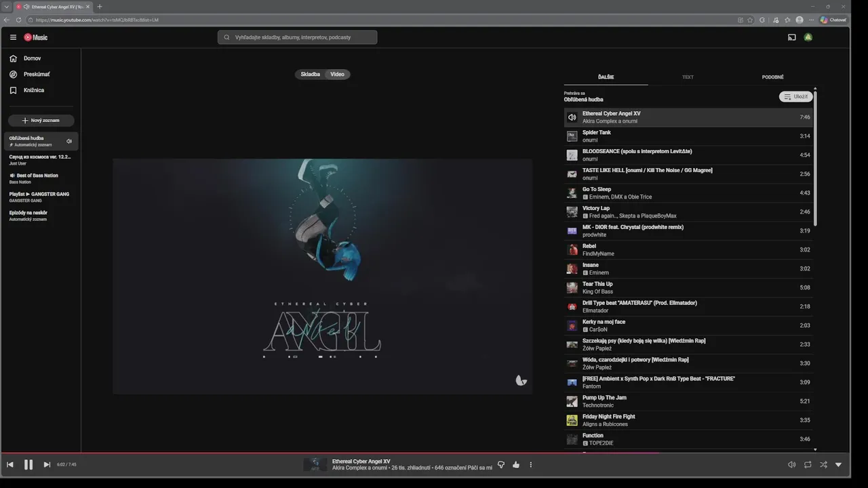Play Drill Type beat AMATERASU
The width and height of the screenshot is (868, 488).
(688, 307)
